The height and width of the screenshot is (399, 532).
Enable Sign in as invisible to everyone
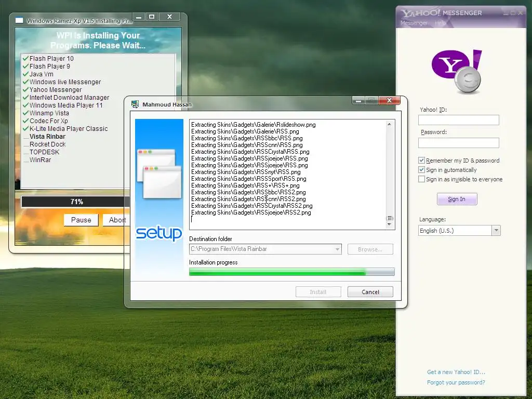point(421,179)
